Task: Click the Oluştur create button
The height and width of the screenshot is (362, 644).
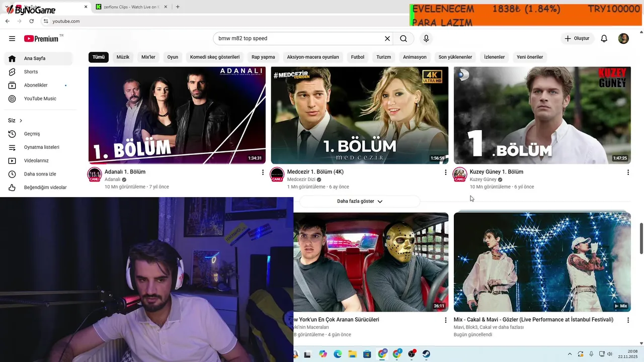Action: pos(577,39)
